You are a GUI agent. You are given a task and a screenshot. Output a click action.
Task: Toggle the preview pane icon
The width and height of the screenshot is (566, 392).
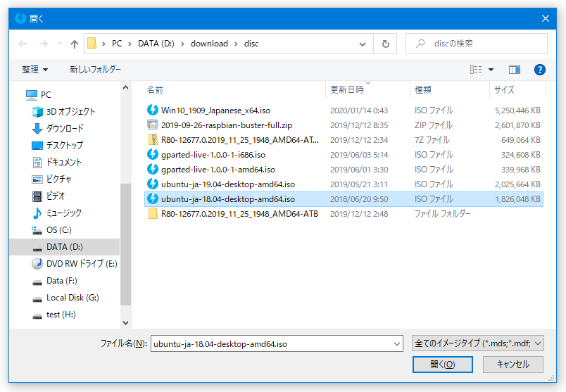point(515,69)
